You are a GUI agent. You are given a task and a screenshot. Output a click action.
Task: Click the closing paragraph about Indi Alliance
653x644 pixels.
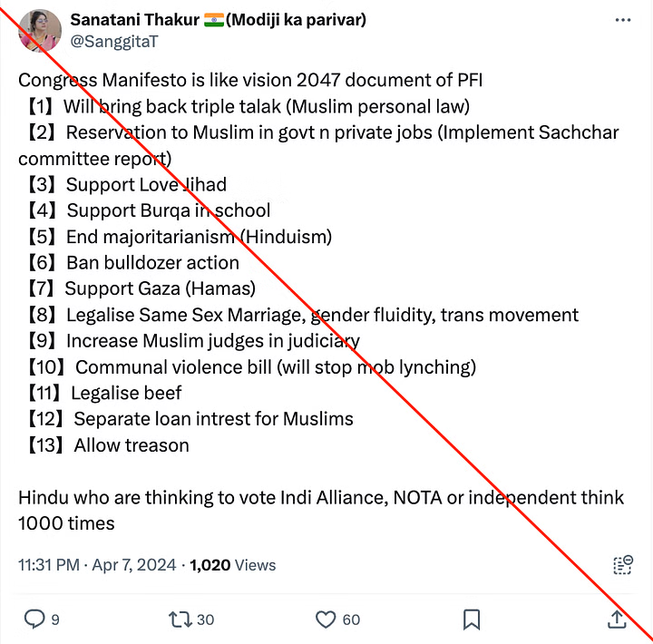[x=320, y=510]
